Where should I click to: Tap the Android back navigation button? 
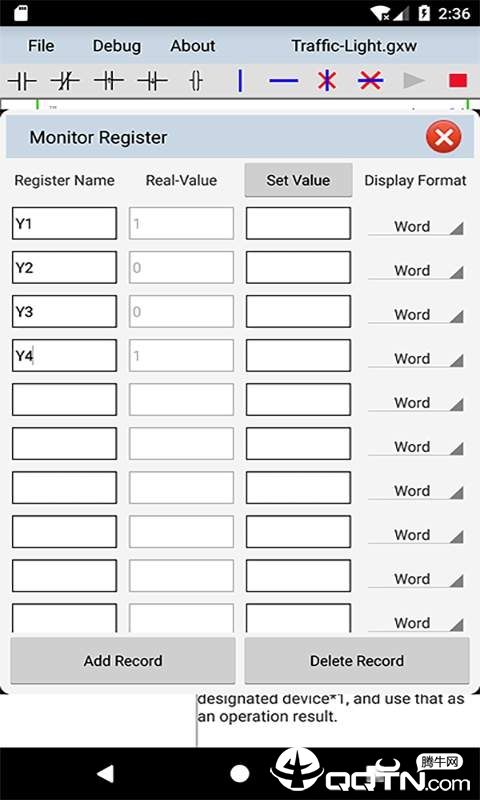(106, 774)
